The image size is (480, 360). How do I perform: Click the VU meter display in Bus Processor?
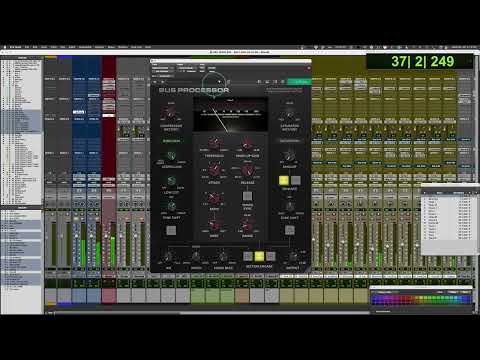(x=230, y=115)
